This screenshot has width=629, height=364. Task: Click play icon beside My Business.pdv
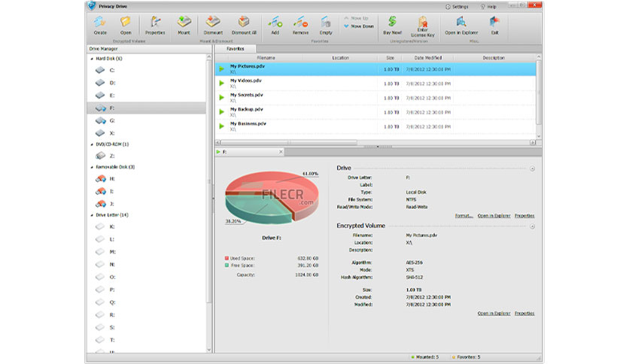click(x=221, y=126)
